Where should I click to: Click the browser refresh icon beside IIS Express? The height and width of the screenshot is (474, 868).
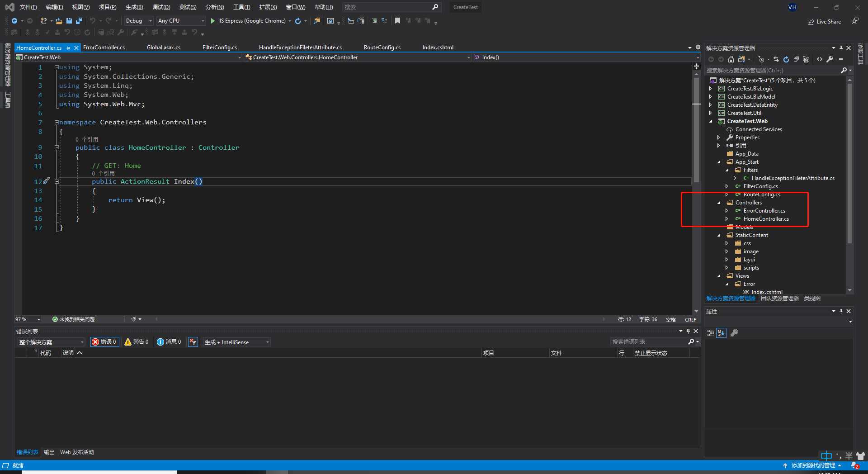(x=298, y=21)
